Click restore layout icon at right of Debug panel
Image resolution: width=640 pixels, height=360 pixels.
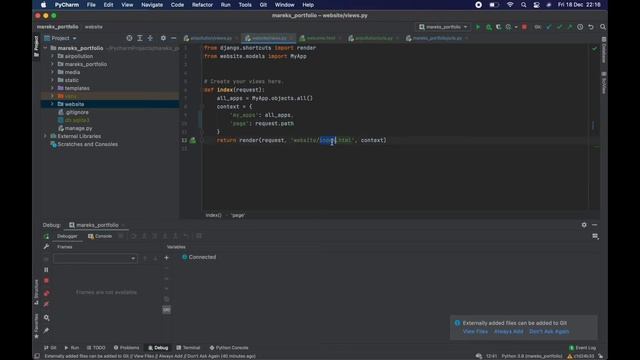(595, 236)
